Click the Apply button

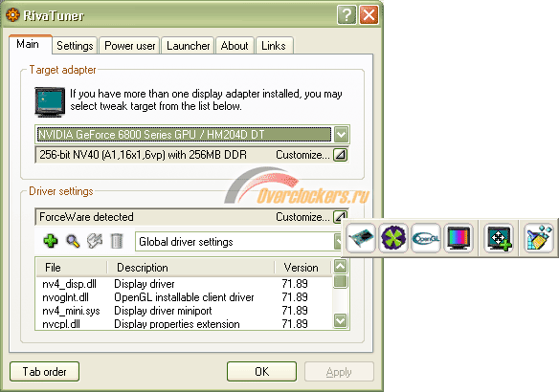339,372
